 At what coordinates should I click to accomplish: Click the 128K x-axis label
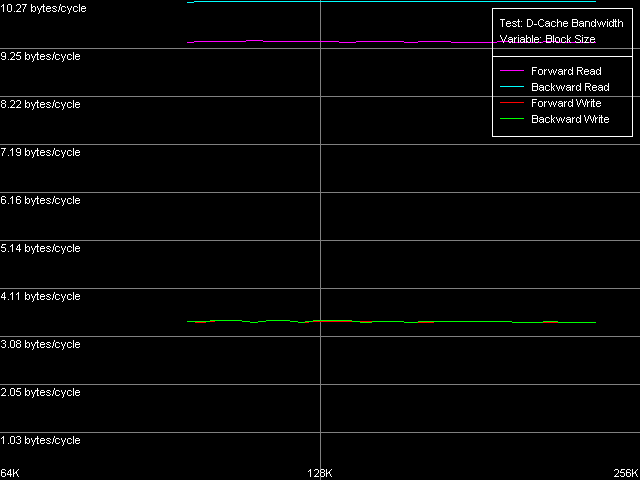coord(320,473)
